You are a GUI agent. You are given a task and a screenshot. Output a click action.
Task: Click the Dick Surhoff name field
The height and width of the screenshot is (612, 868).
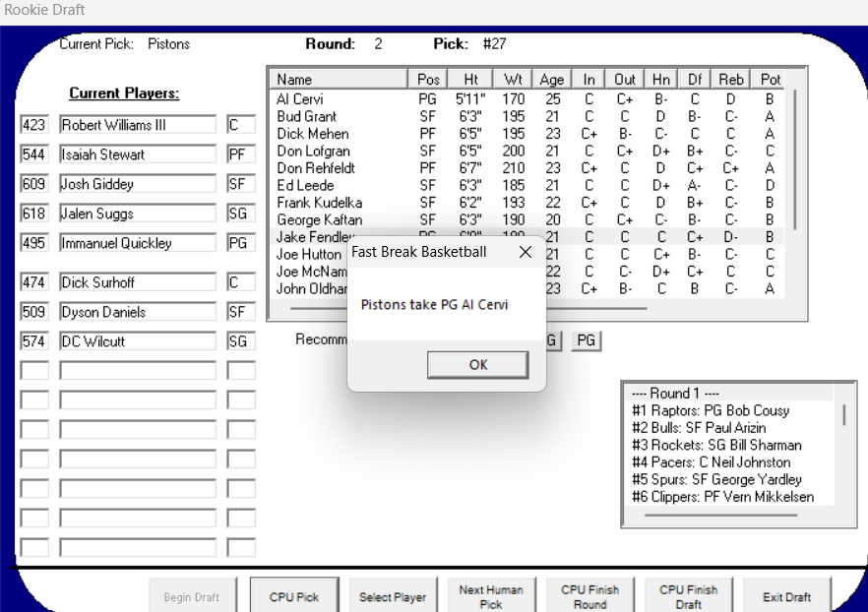tap(138, 282)
